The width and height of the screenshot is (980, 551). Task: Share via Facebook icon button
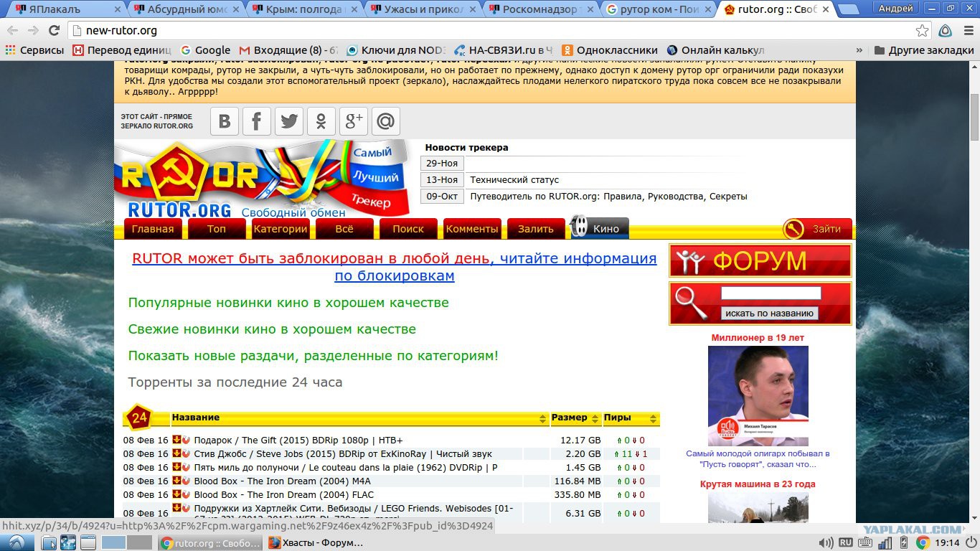click(x=256, y=121)
